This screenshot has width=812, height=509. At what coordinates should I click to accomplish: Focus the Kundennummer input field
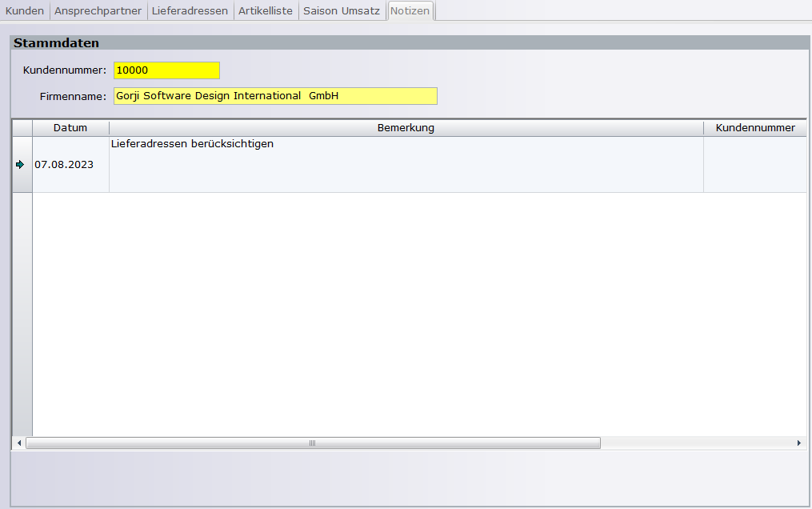pyautogui.click(x=166, y=70)
